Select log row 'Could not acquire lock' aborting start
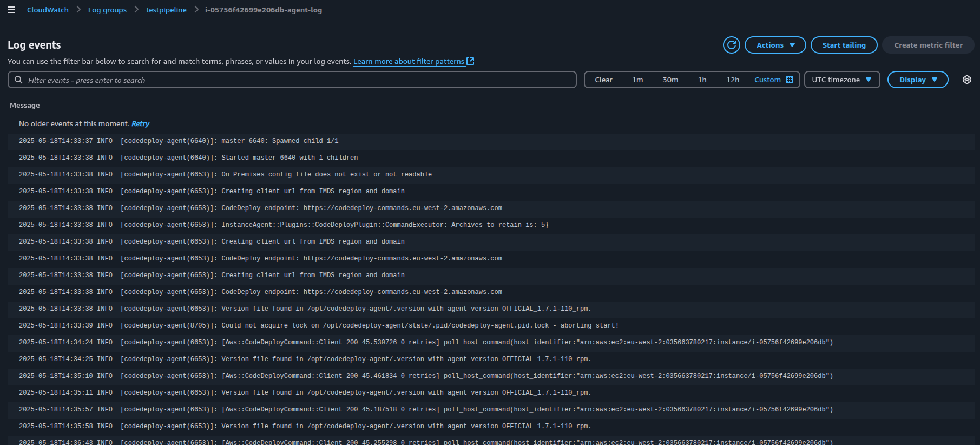Screen dimensions: 980x445 491,325
